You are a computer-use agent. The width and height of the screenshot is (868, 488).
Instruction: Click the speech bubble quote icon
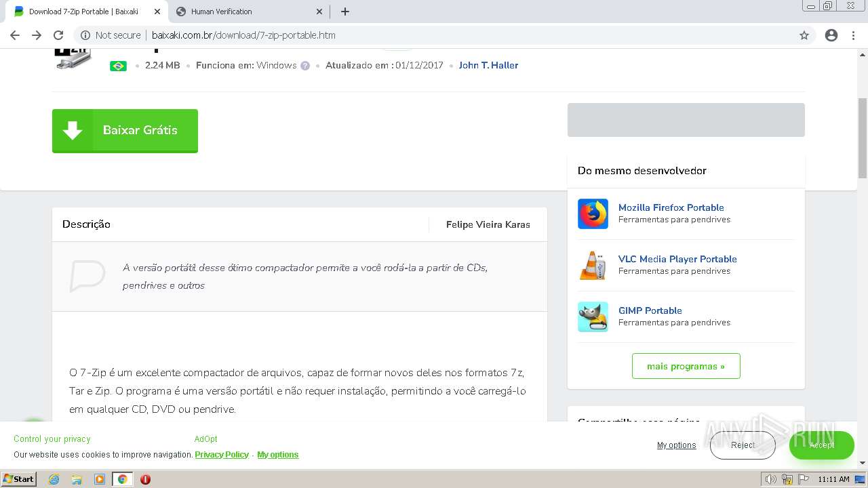pos(87,276)
